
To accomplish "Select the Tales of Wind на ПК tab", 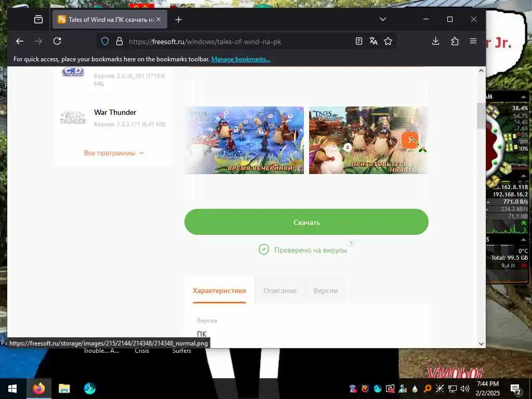I will click(x=109, y=19).
